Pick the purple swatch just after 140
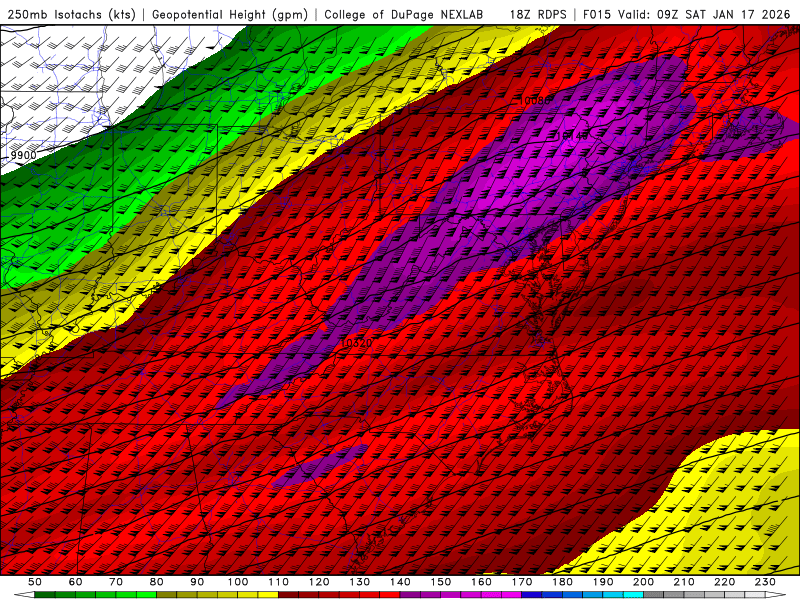Image resolution: width=800 pixels, height=600 pixels. pos(410,595)
